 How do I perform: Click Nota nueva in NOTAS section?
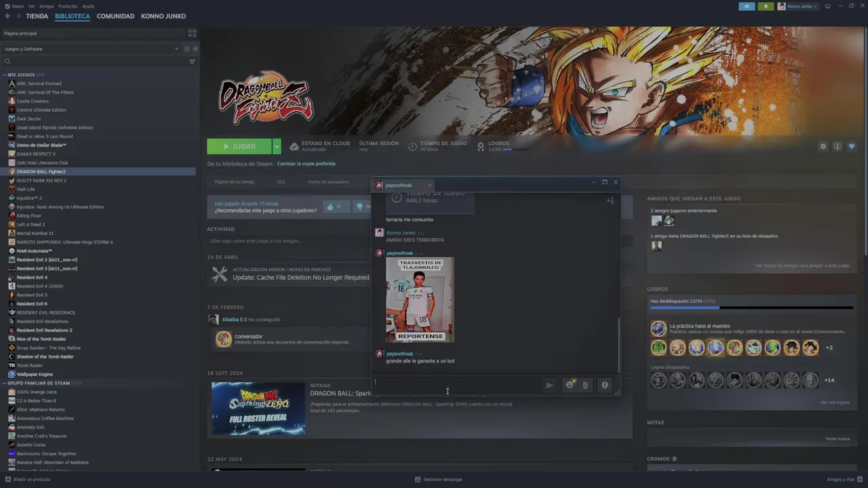[x=837, y=439]
